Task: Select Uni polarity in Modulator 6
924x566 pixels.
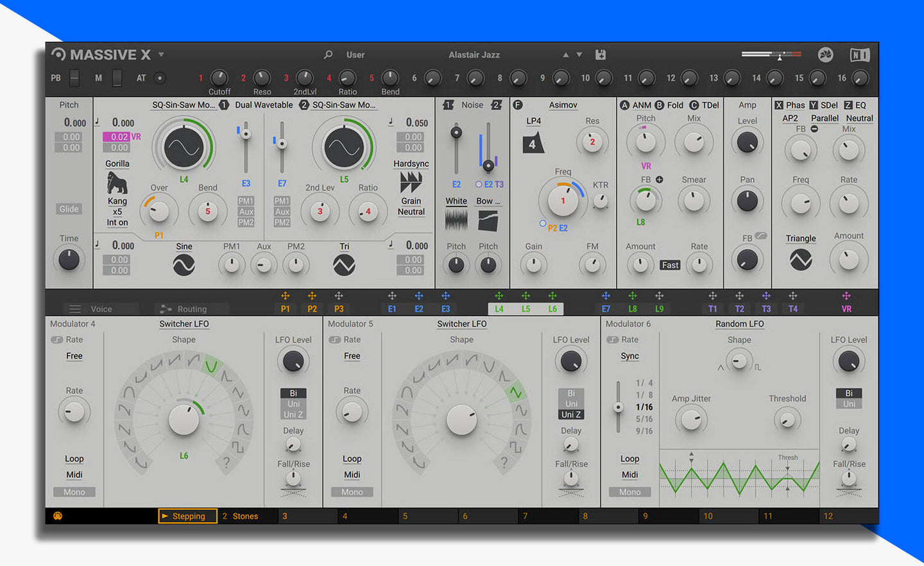Action: click(849, 404)
